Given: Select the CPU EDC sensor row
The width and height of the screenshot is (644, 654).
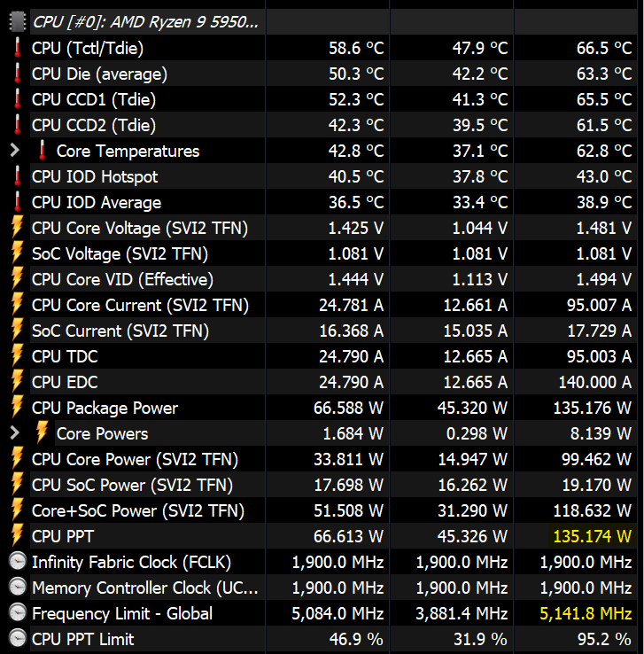Looking at the screenshot, I should click(x=65, y=382).
